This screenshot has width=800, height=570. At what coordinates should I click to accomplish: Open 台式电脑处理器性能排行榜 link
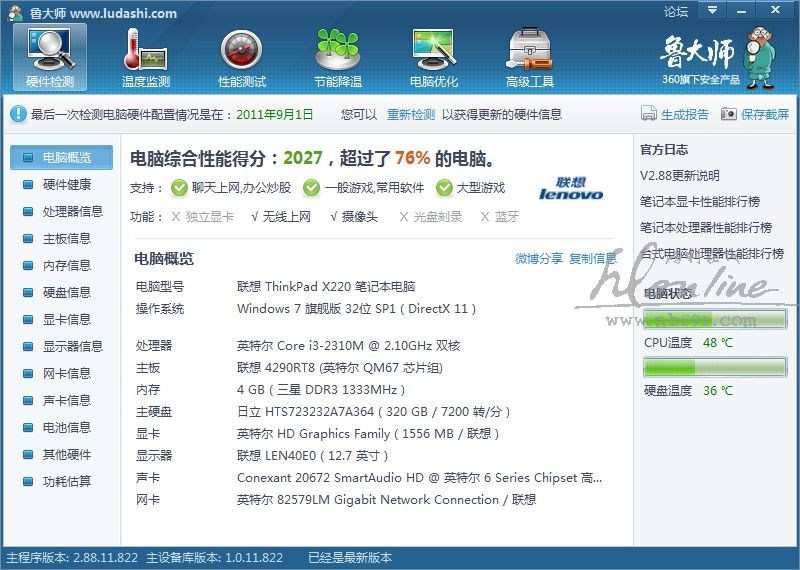(x=712, y=254)
